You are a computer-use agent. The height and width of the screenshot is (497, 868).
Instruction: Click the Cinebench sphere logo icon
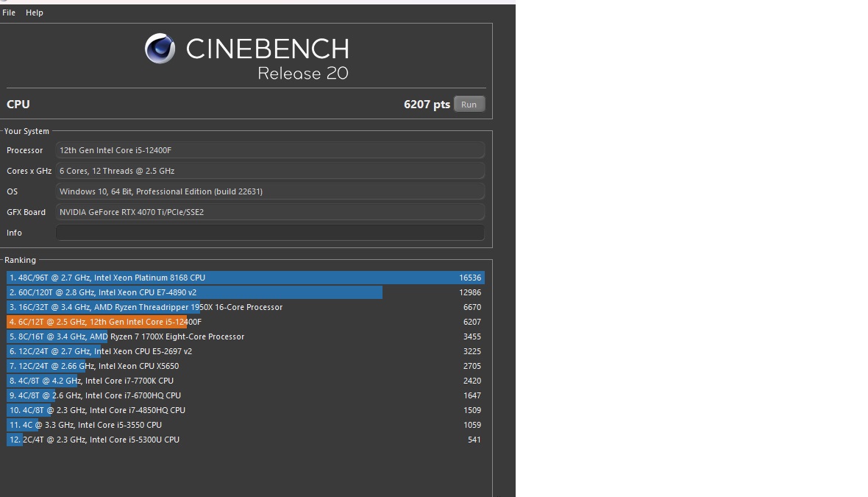pyautogui.click(x=160, y=49)
